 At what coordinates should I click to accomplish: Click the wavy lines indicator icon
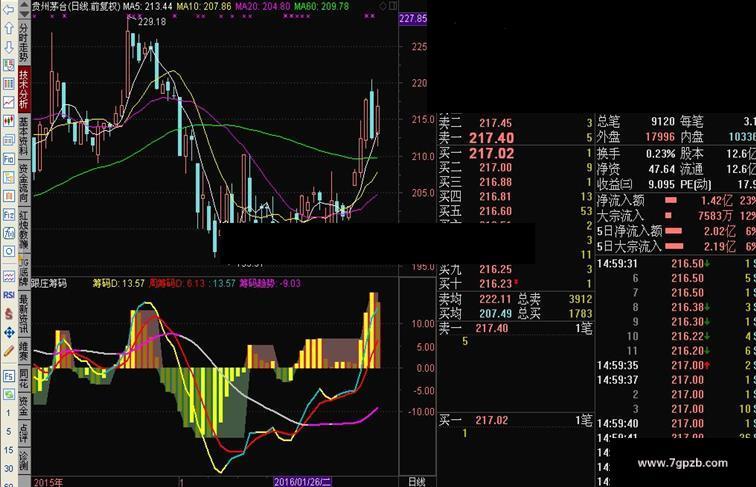[9, 276]
